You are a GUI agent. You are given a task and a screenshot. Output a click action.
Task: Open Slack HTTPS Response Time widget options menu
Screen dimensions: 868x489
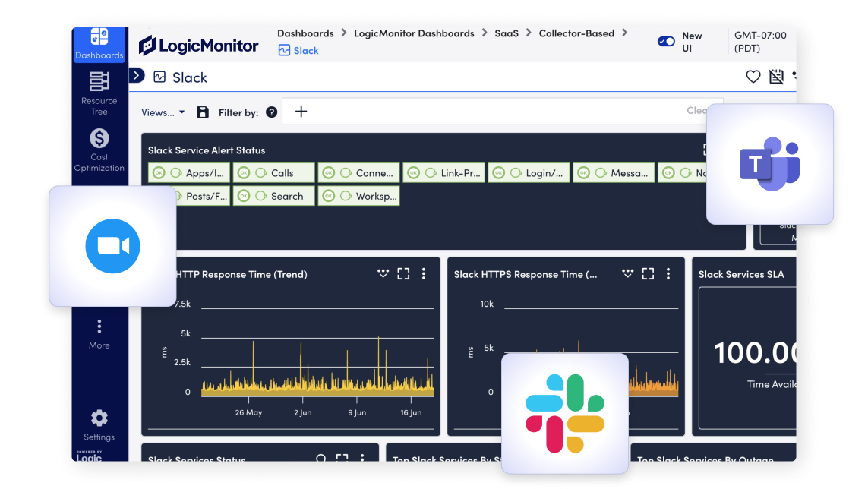click(x=669, y=273)
